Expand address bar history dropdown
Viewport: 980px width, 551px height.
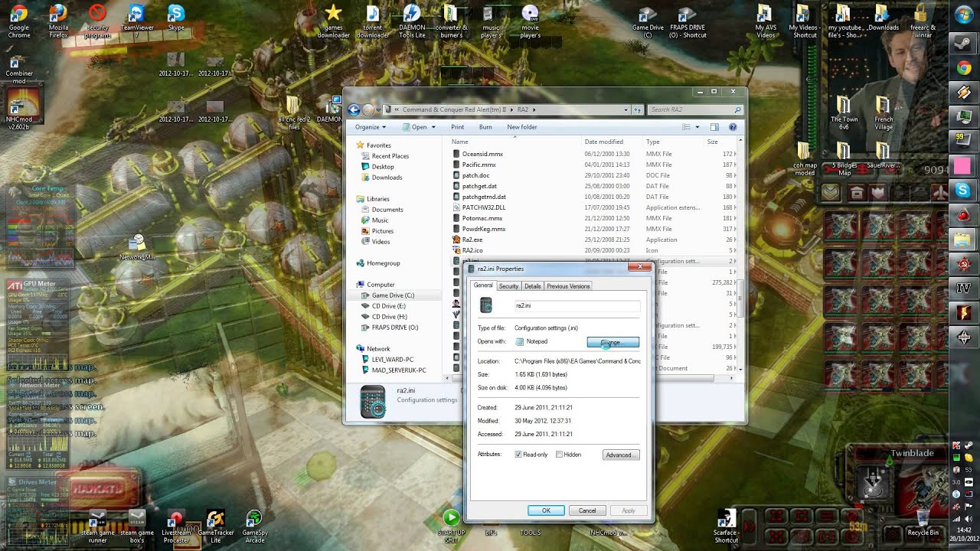click(x=626, y=110)
